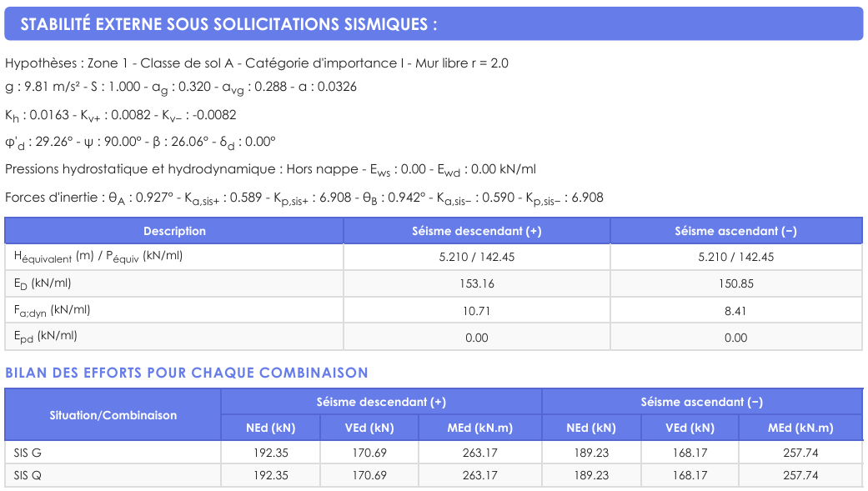Select the 'SIS G' row label
This screenshot has height=491, width=868.
pos(28,453)
